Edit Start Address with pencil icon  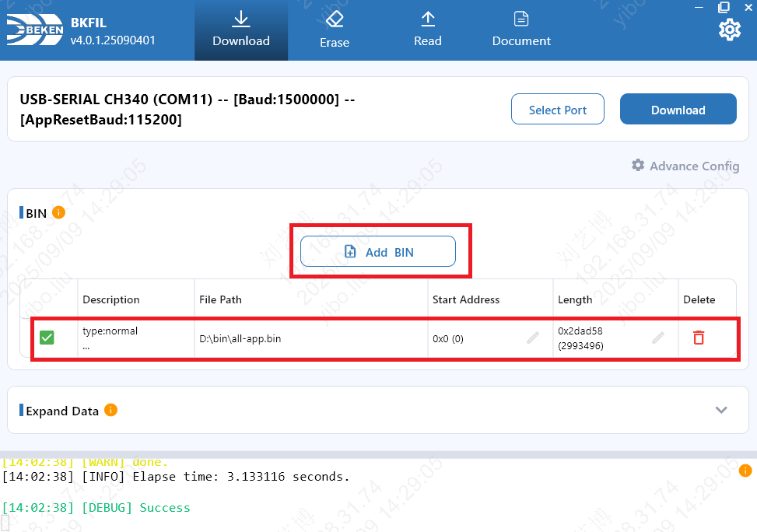533,338
